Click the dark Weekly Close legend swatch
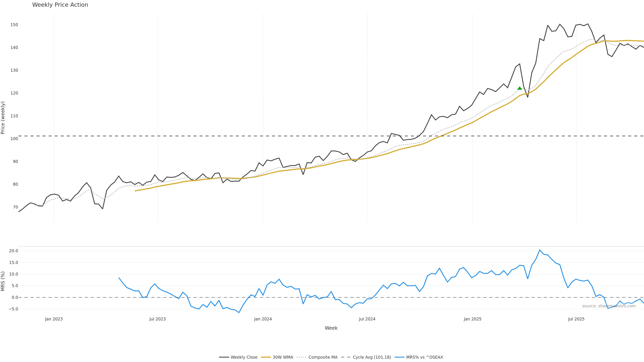 [224, 357]
